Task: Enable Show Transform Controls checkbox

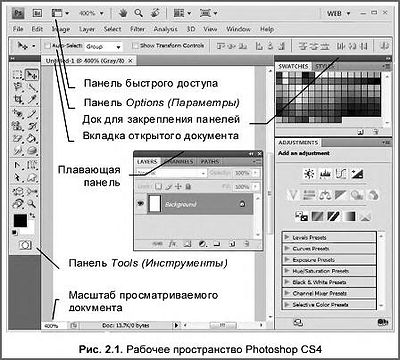Action: [135, 46]
